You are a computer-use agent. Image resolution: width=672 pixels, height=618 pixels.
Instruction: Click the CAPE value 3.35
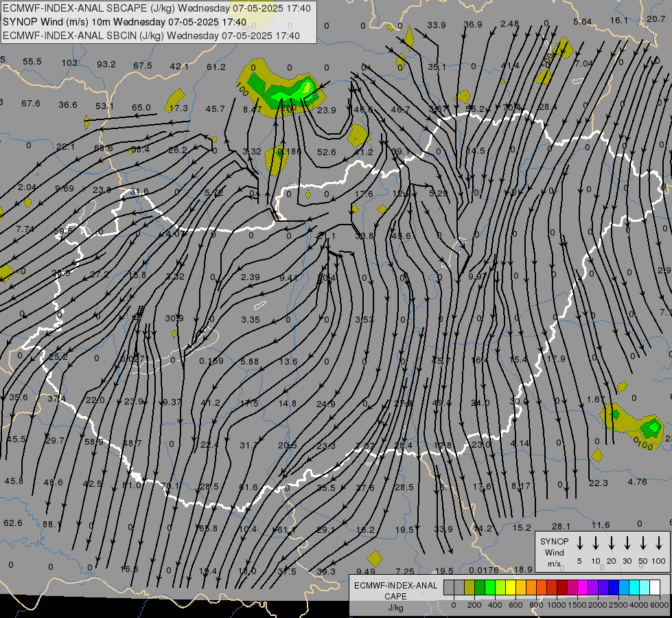(251, 319)
